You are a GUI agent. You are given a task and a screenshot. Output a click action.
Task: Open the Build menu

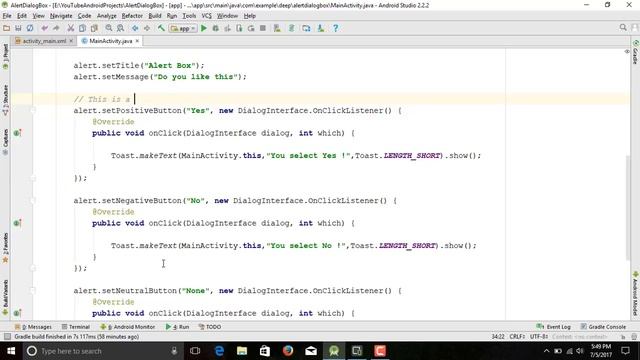point(155,16)
